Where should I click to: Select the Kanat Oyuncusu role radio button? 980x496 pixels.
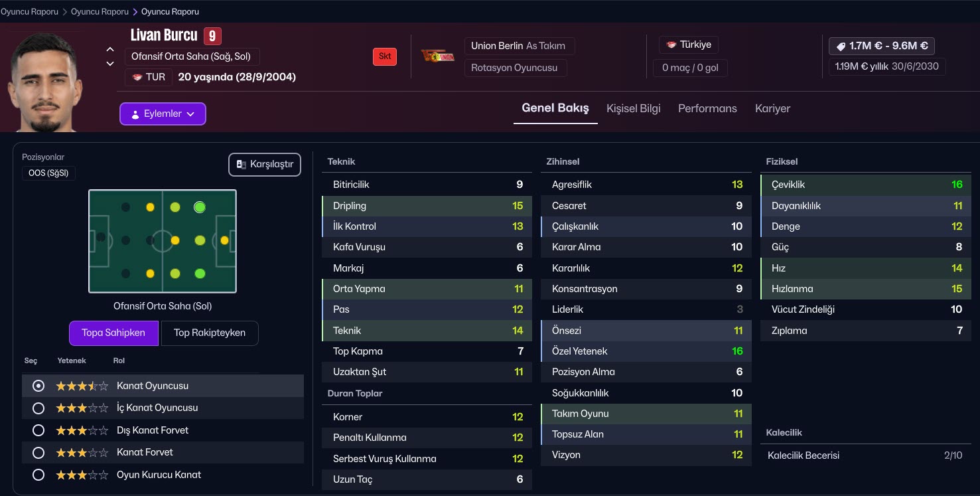pyautogui.click(x=38, y=386)
